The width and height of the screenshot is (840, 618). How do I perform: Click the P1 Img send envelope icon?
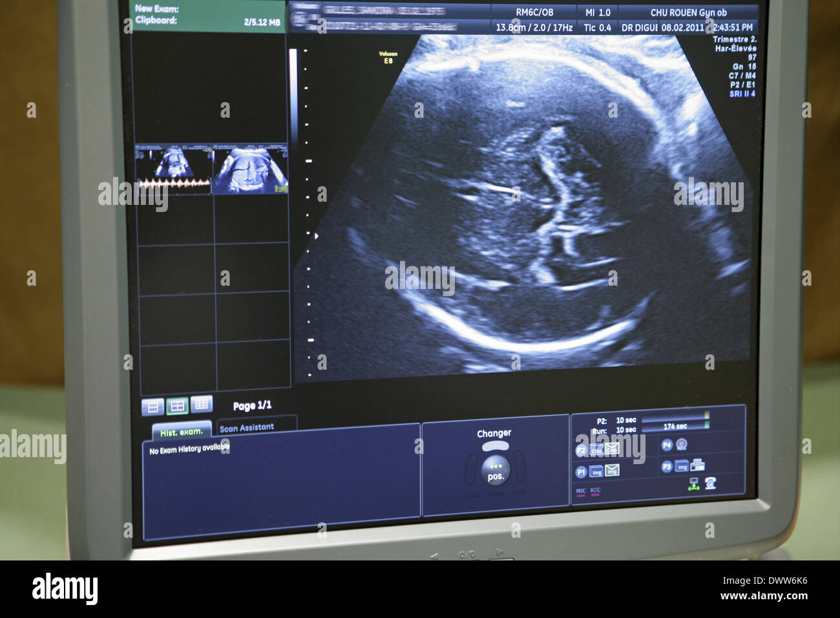click(612, 470)
